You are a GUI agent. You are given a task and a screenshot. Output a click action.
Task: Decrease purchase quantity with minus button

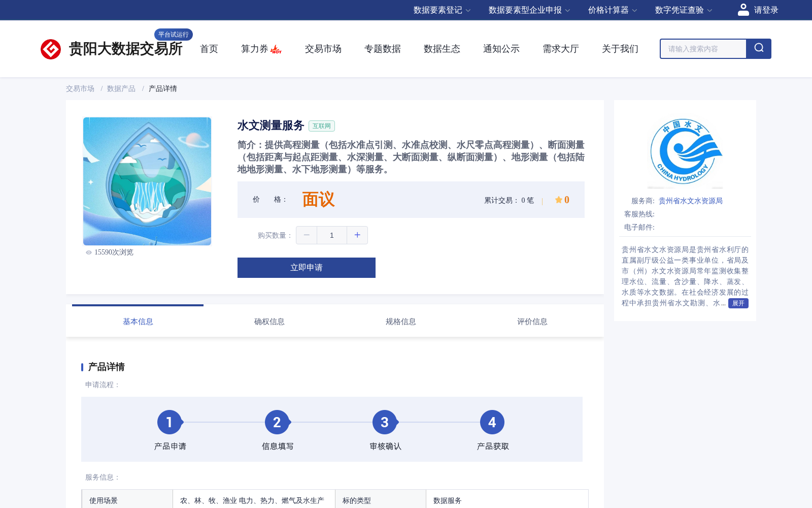coord(307,235)
